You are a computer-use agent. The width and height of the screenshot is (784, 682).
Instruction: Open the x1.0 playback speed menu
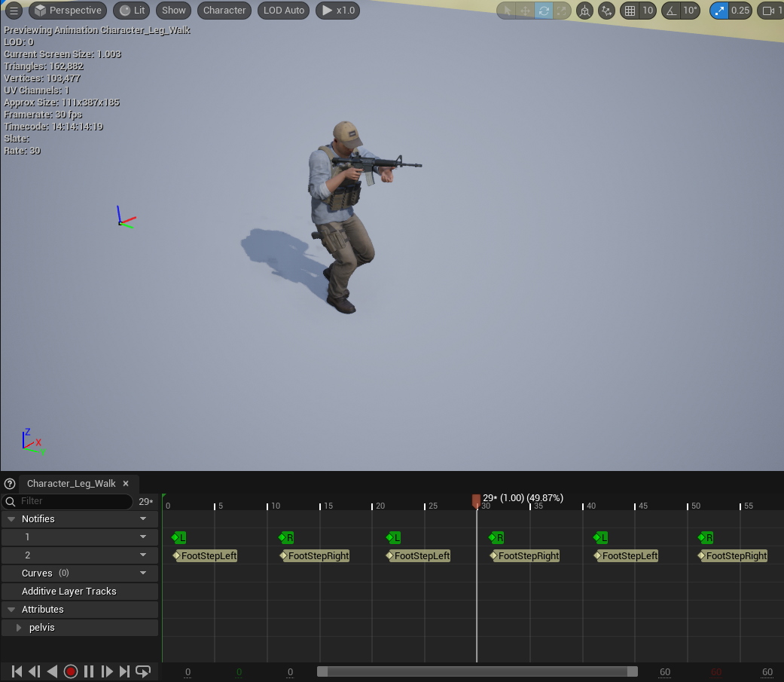(x=338, y=10)
